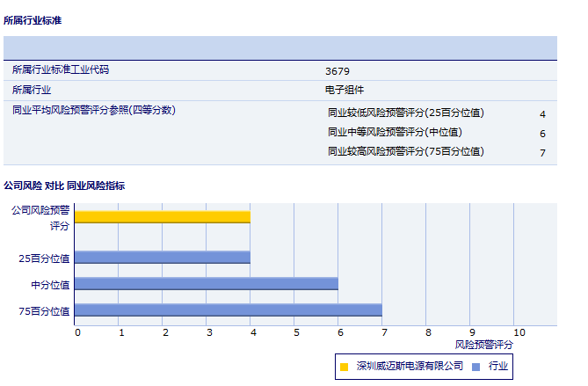588x386 pixels.
Task: Click the 电子组件 industry value
Action: (345, 90)
